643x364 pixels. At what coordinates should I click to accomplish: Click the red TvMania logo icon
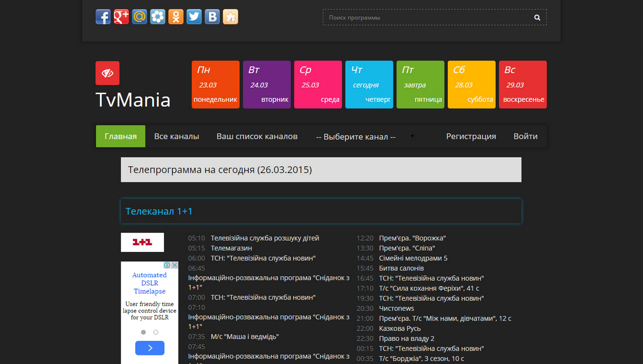tap(107, 73)
